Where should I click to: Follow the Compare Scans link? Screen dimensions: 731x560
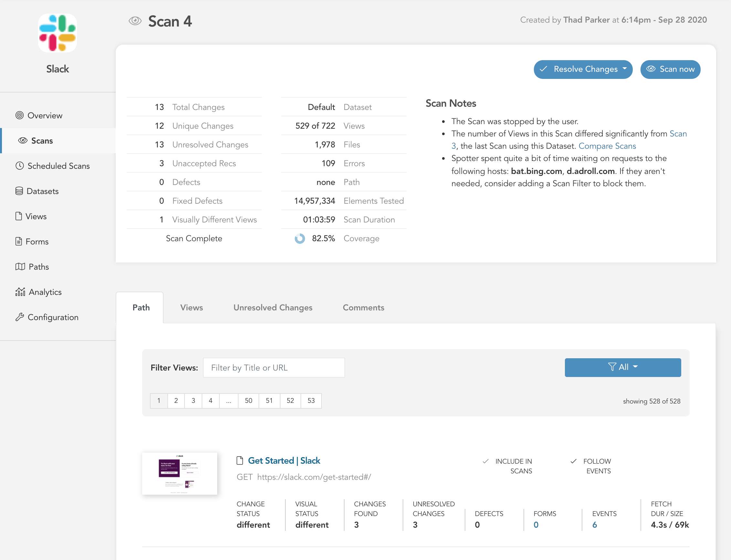(x=607, y=146)
